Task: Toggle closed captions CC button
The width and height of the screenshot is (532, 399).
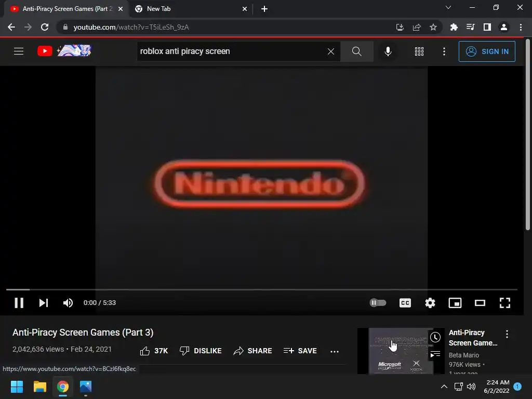Action: coord(405,303)
